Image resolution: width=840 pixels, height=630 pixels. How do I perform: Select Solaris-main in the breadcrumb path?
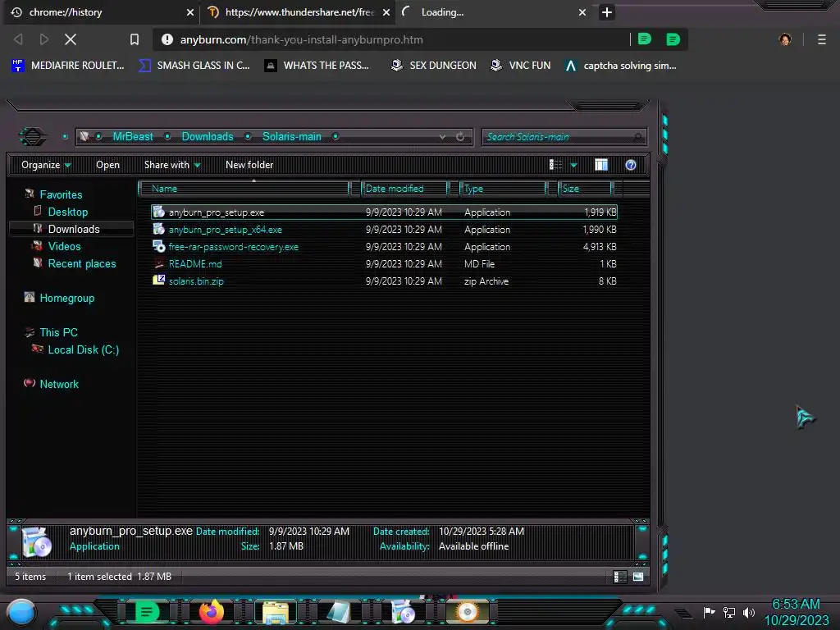(292, 137)
